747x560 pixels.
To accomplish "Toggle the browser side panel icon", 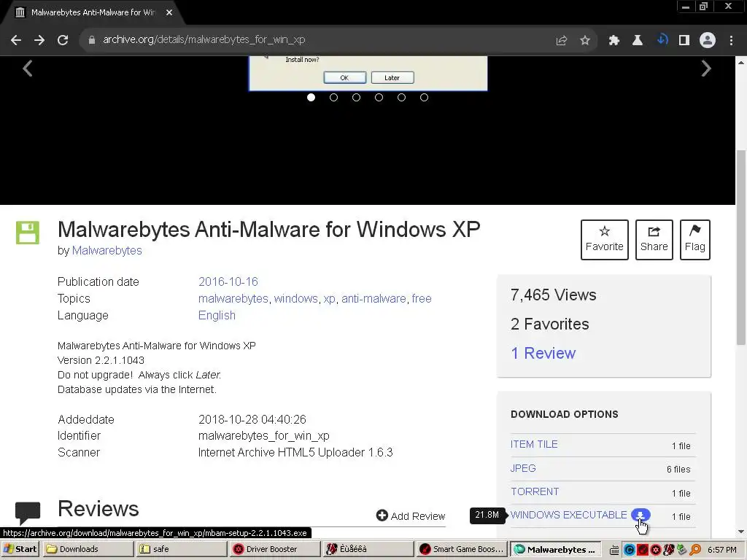I will click(684, 41).
